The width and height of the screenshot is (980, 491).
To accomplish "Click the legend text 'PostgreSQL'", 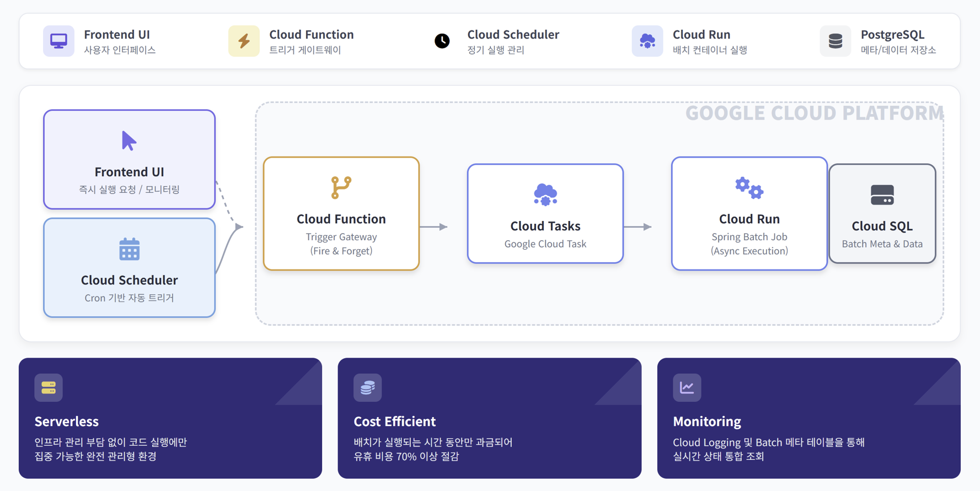I will point(892,34).
